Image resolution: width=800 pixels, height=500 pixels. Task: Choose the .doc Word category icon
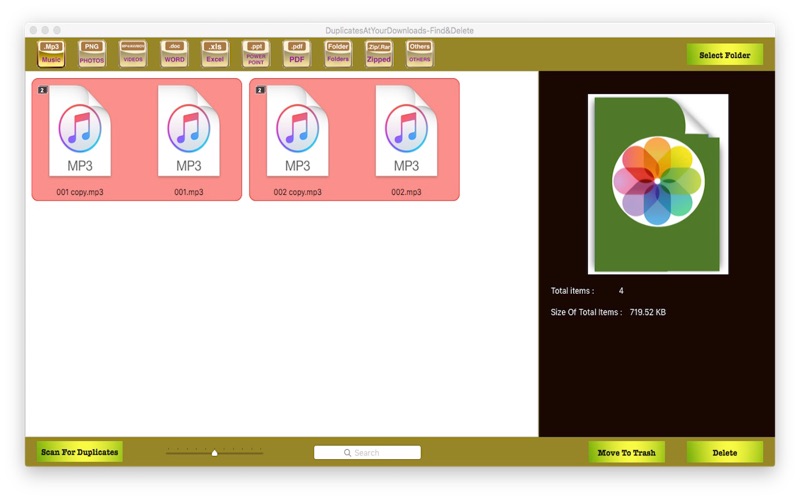[174, 54]
